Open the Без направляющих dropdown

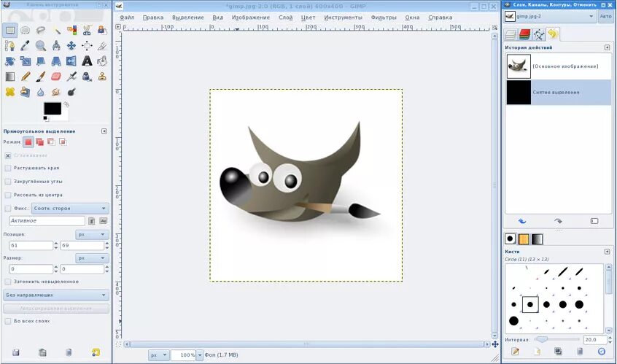(x=56, y=295)
